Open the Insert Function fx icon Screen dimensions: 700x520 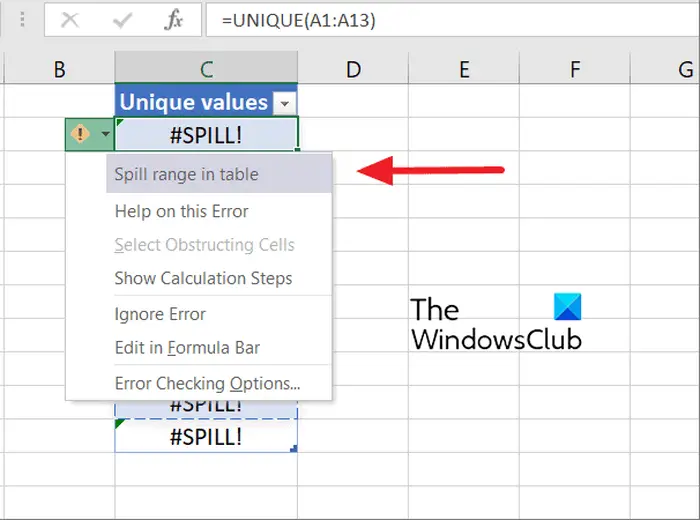174,20
